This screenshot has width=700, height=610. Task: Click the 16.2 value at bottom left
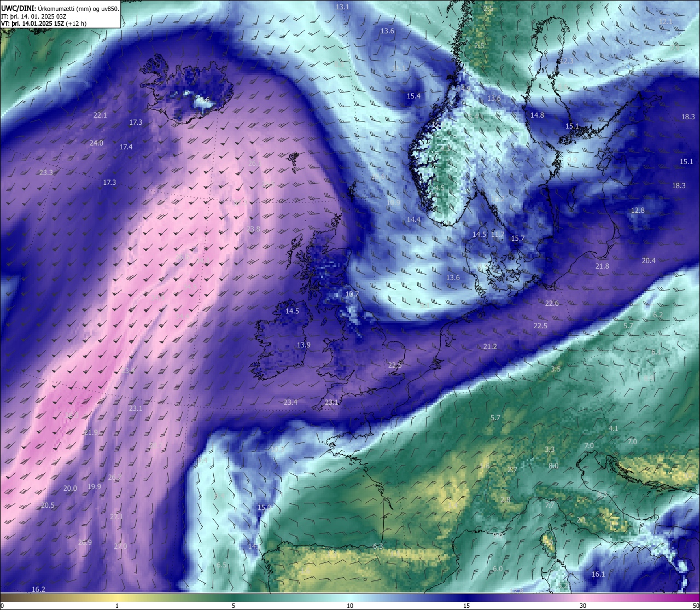tap(38, 589)
